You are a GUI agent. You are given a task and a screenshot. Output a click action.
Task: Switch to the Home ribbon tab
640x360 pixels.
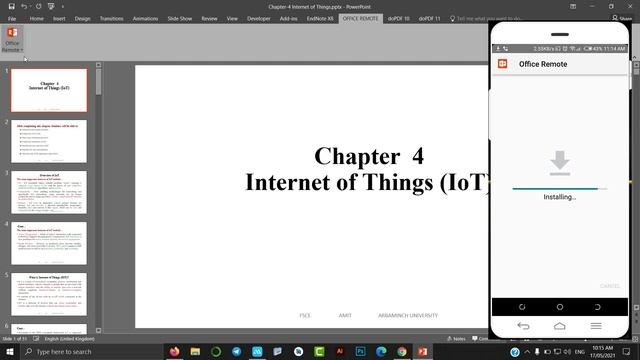pyautogui.click(x=36, y=19)
